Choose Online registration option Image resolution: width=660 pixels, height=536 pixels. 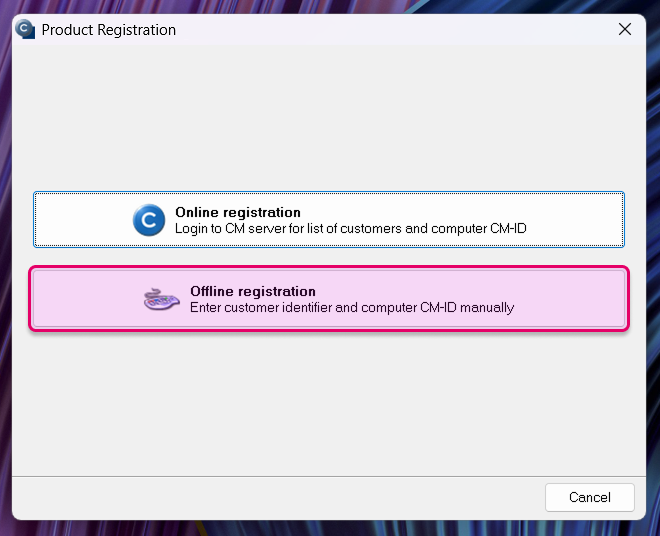pyautogui.click(x=329, y=219)
